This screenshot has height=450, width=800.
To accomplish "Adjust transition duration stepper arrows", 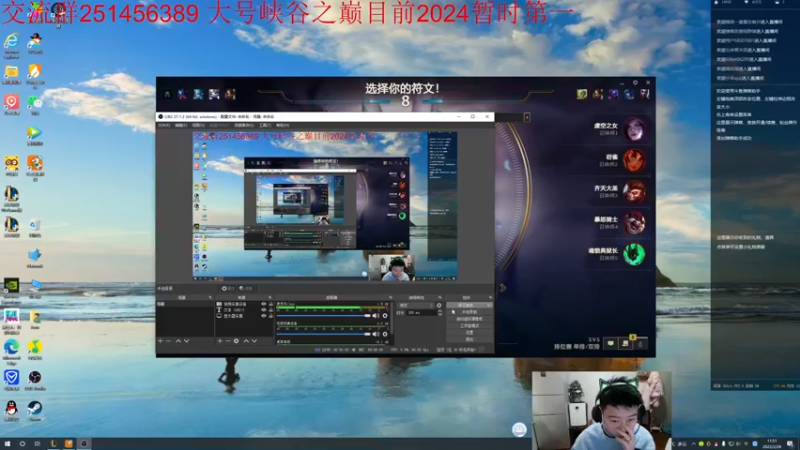I will (x=440, y=312).
